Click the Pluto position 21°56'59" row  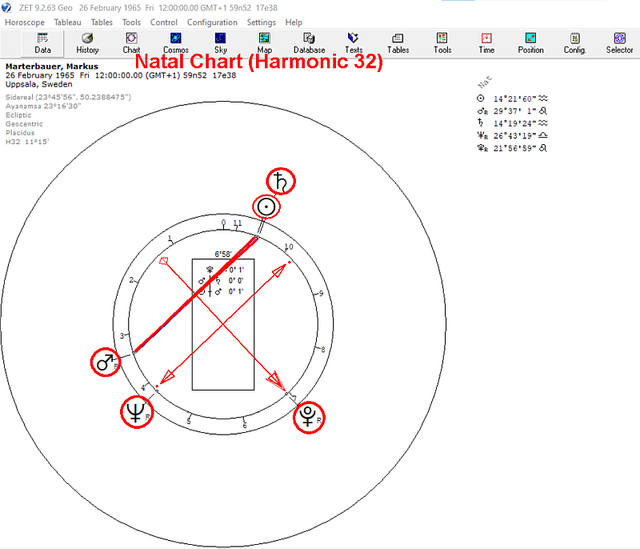(512, 148)
